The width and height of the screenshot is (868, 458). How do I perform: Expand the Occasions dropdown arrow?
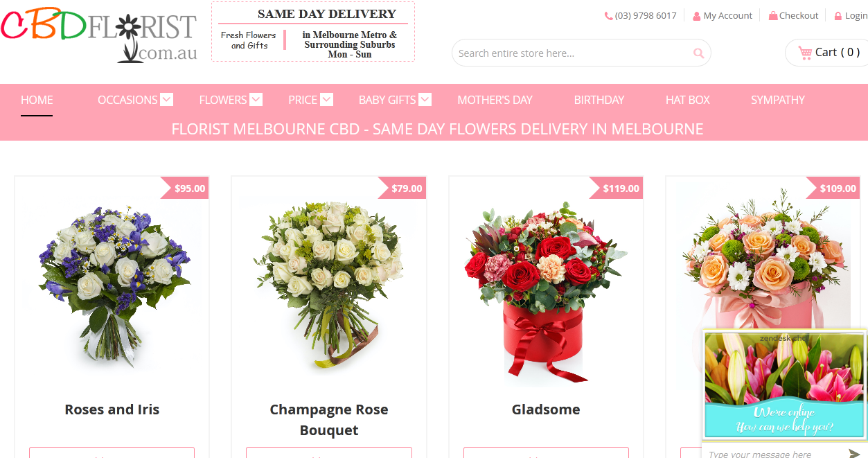point(166,100)
